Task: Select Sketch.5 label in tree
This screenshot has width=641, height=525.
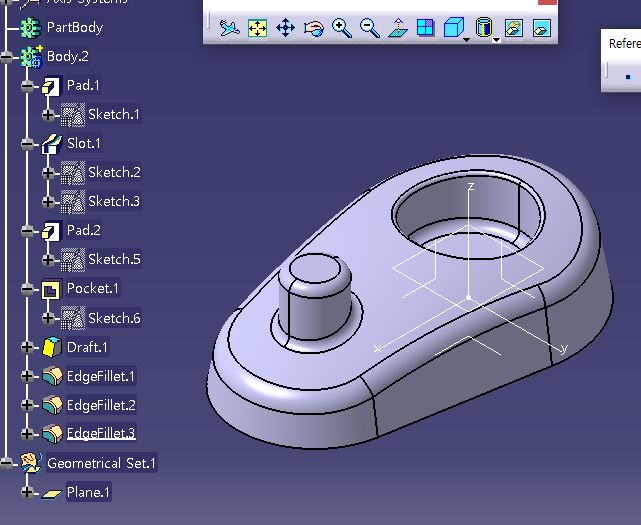Action: (x=114, y=259)
